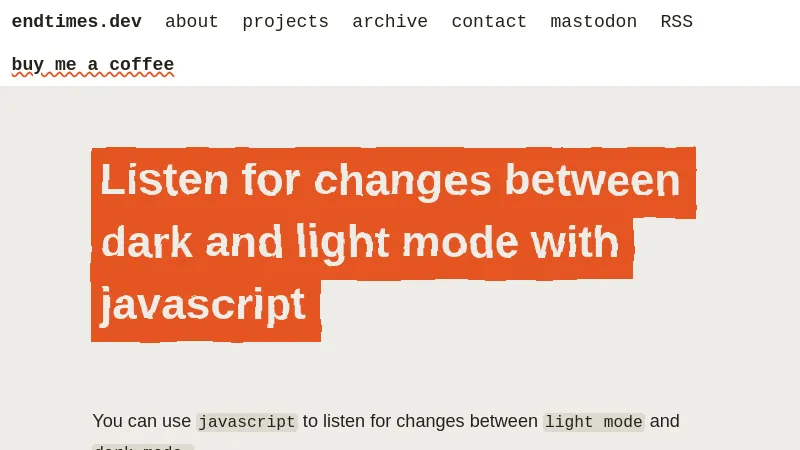Image resolution: width=800 pixels, height=450 pixels.
Task: Click "dark" in the orange heading
Action: [x=146, y=242]
